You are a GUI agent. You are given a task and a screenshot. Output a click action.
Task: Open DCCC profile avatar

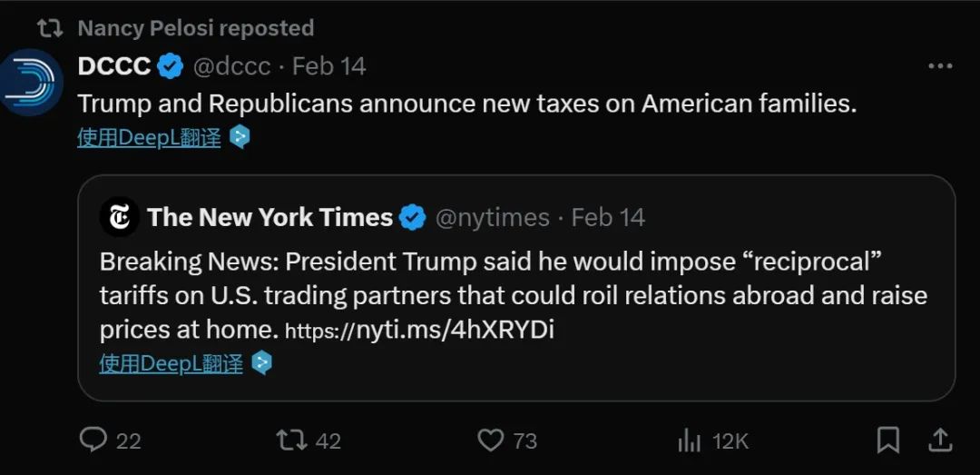click(x=31, y=83)
